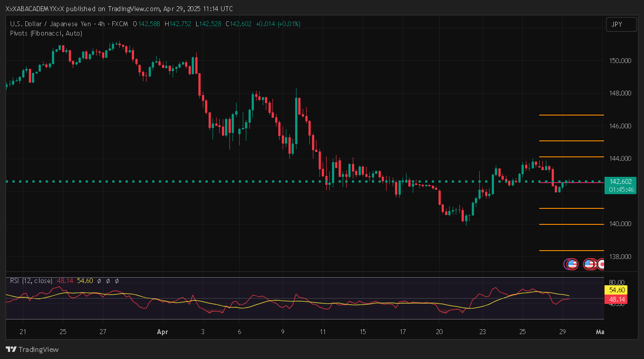Click the 4h timeframe in chart title
Viewport: 644px width, 359px height.
point(101,24)
